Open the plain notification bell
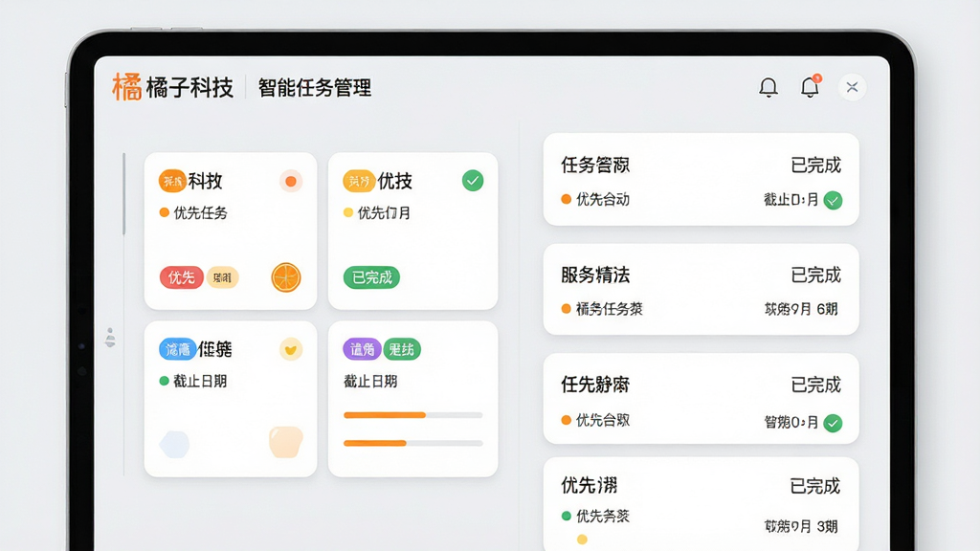 click(768, 87)
